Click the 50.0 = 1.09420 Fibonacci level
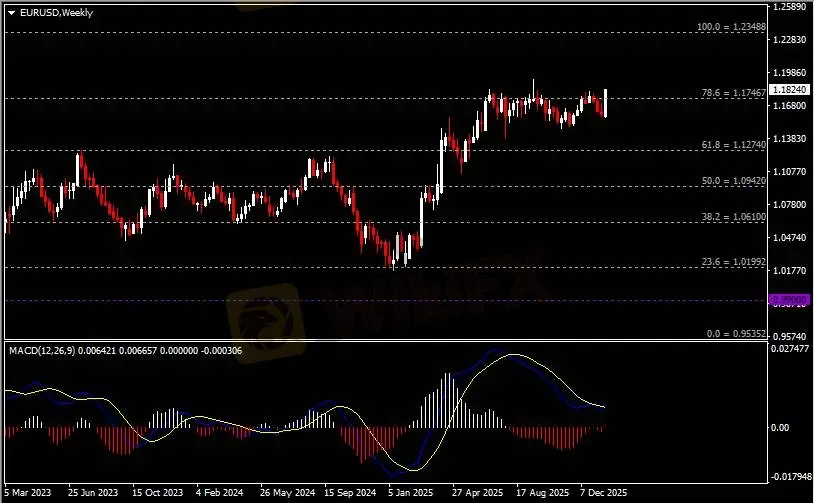814x503 pixels. 734,181
